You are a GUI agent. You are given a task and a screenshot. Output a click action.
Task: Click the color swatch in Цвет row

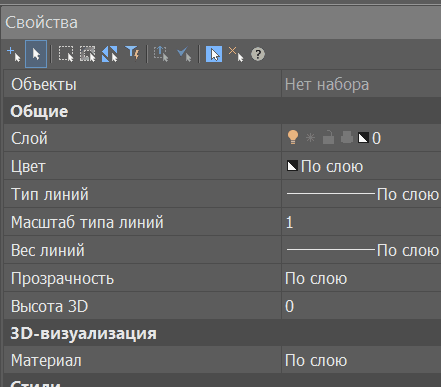[x=292, y=166]
